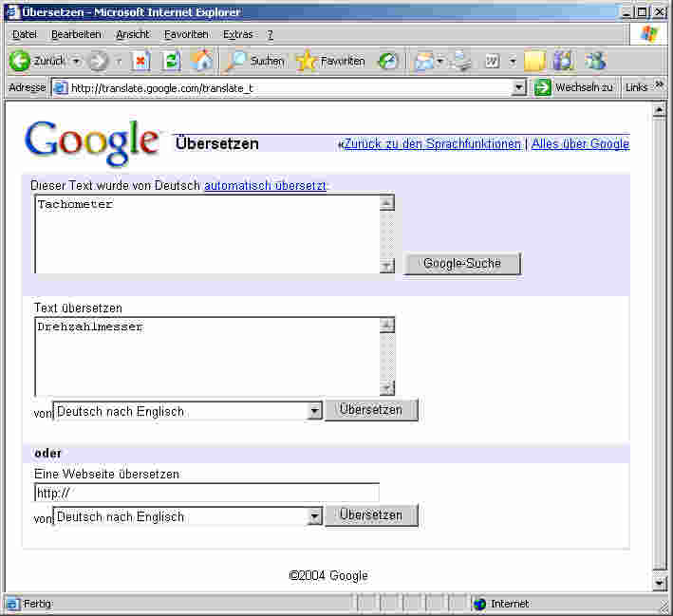This screenshot has width=673, height=616.
Task: Click the address bar URL field
Action: click(283, 88)
